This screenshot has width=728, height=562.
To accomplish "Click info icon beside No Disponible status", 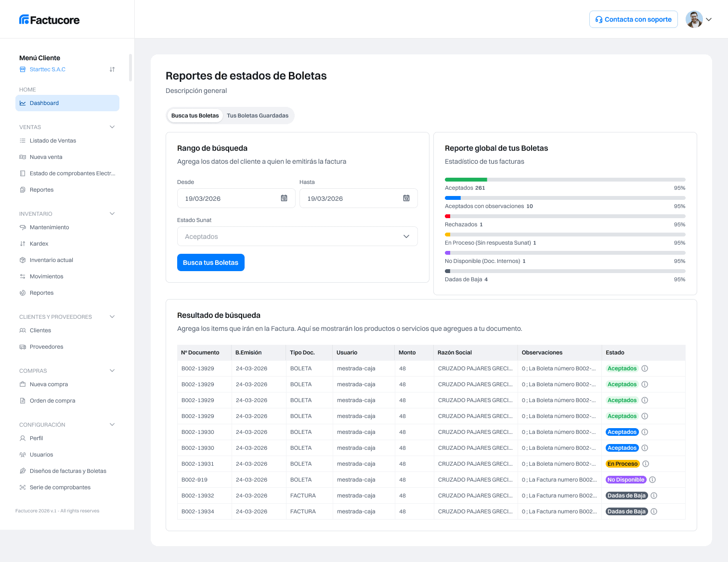I will click(x=652, y=480).
